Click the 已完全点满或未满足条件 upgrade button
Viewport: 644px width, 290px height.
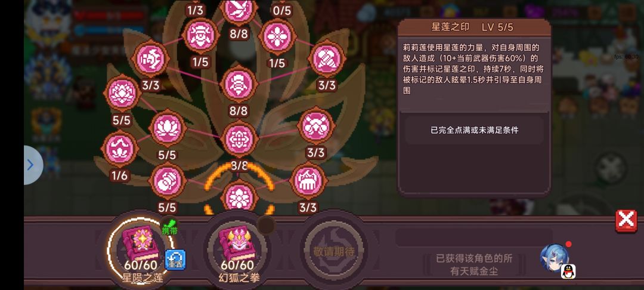[475, 130]
